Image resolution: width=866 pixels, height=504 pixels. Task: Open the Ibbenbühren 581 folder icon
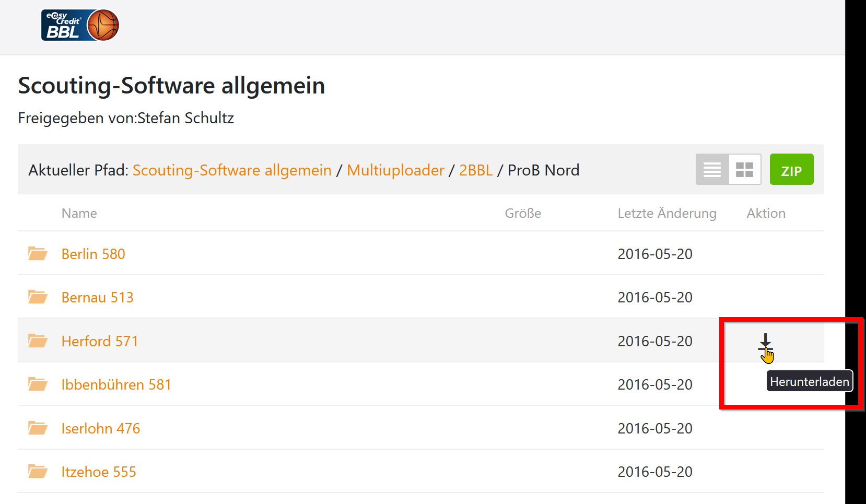38,384
